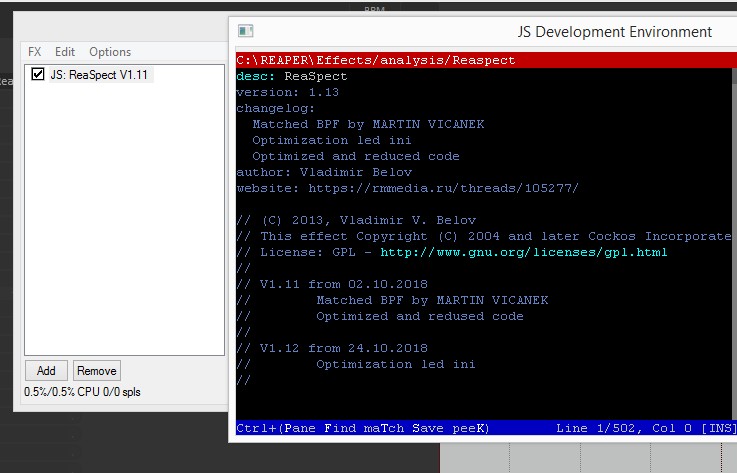Open the Options menu in FX window

coord(110,52)
